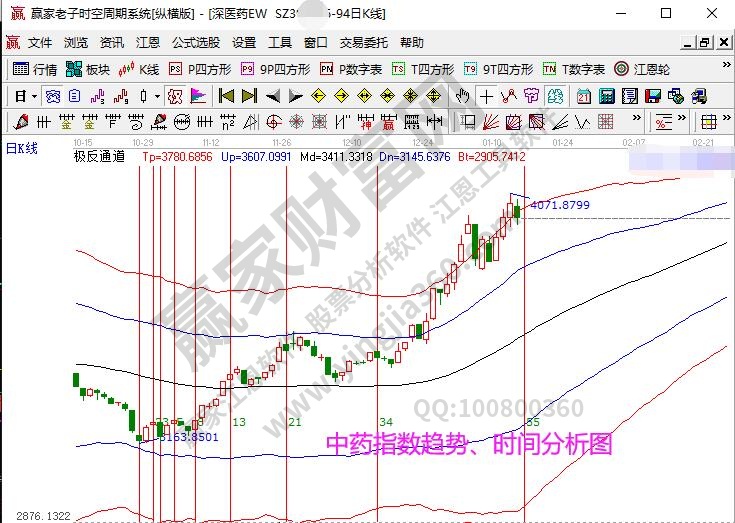Open the 公式选股 menu

[196, 43]
